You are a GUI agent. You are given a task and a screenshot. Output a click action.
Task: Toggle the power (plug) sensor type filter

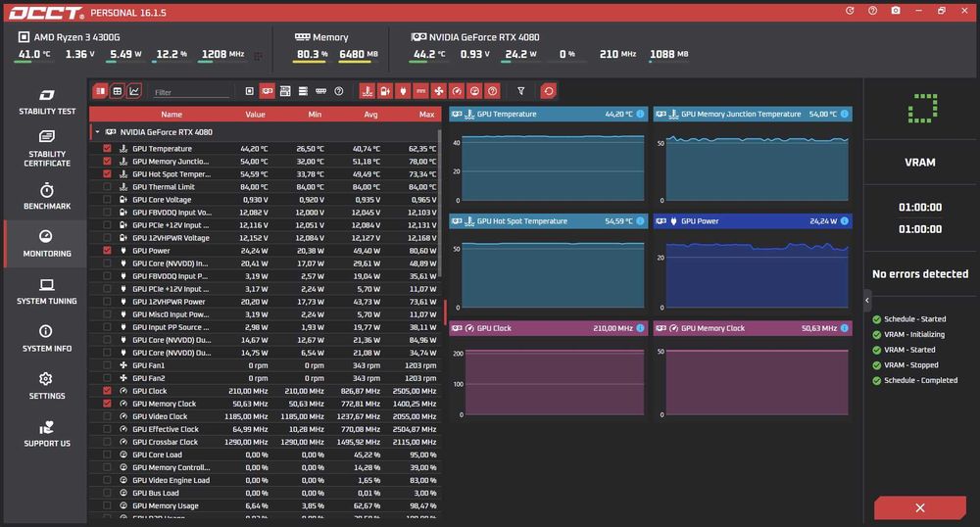(403, 91)
